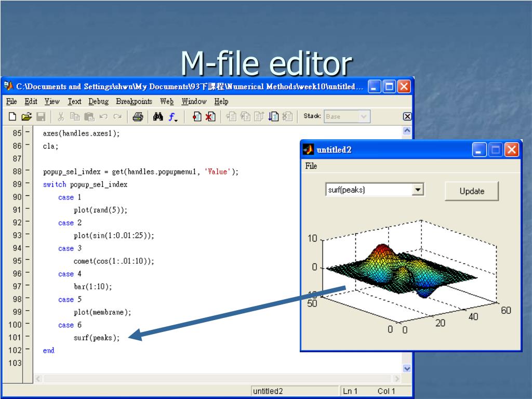
Task: Click the Step In debug icon
Action: point(245,117)
